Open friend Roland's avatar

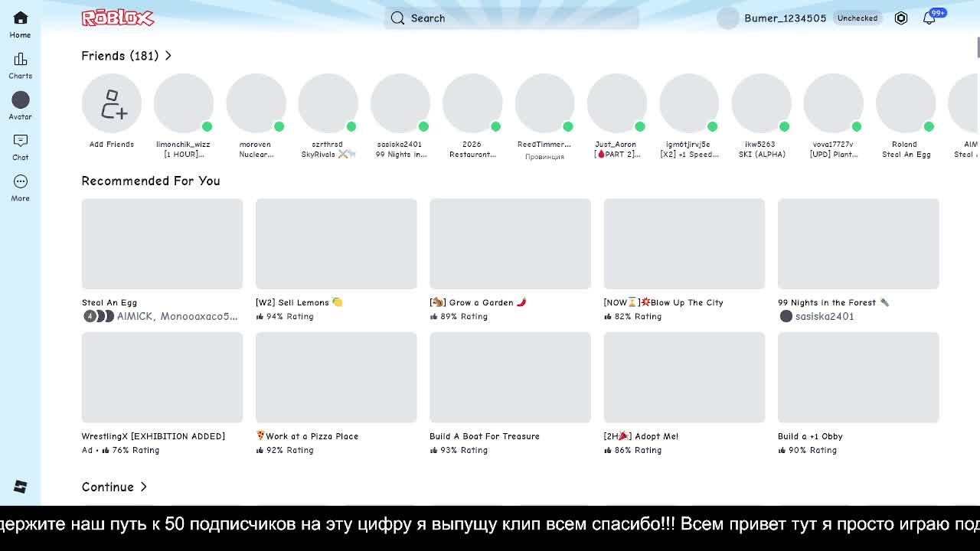905,104
